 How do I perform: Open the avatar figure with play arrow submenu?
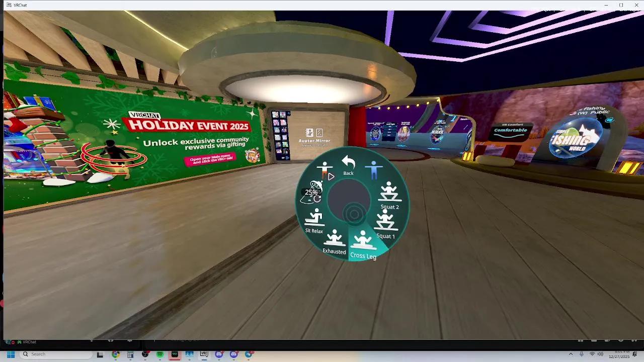tap(327, 171)
